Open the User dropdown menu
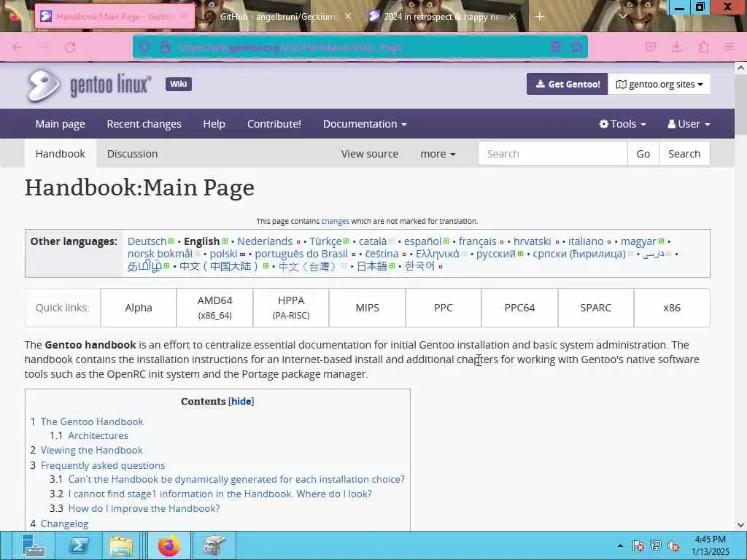 (689, 124)
